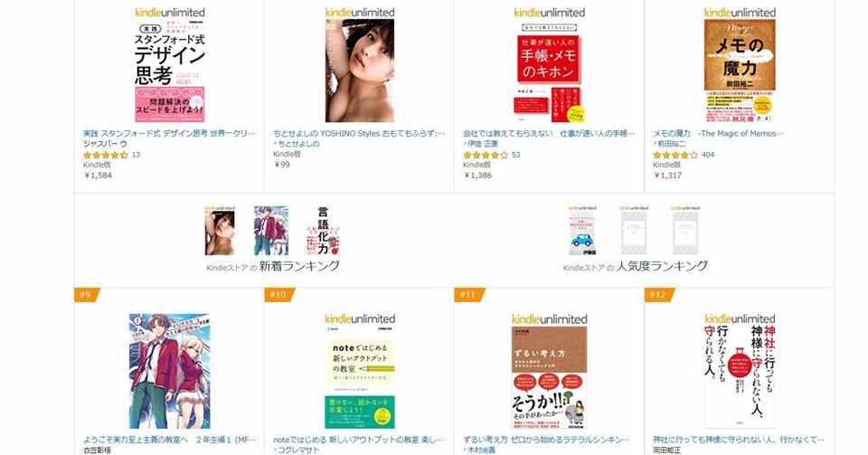Screen dimensions: 868x455
Task: Open メモの魔力 book cover
Action: [740, 71]
